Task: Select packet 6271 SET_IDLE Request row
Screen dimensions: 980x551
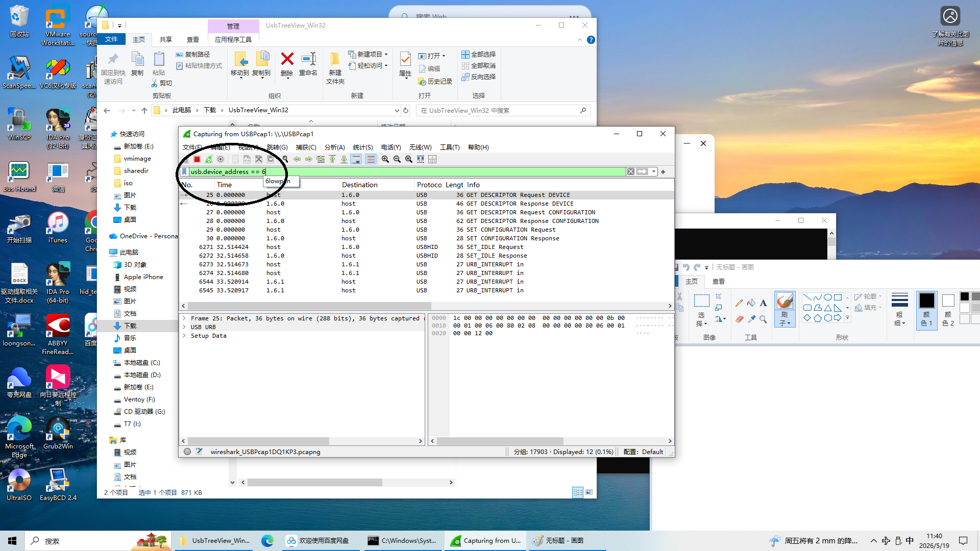Action: pos(426,247)
